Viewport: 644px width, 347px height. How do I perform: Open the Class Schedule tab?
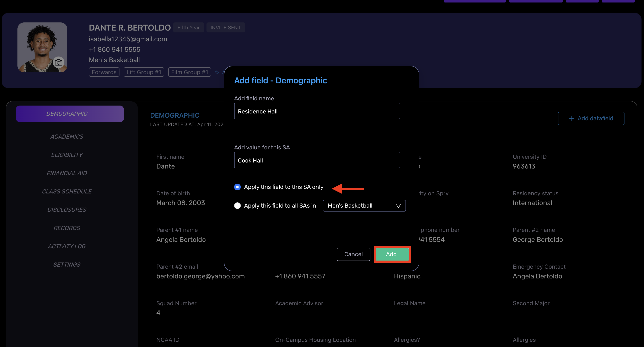click(67, 192)
